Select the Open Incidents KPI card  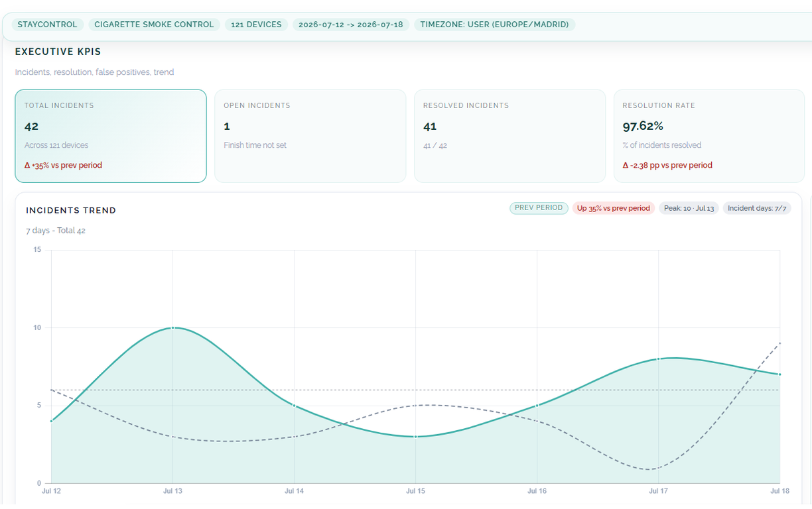click(310, 136)
